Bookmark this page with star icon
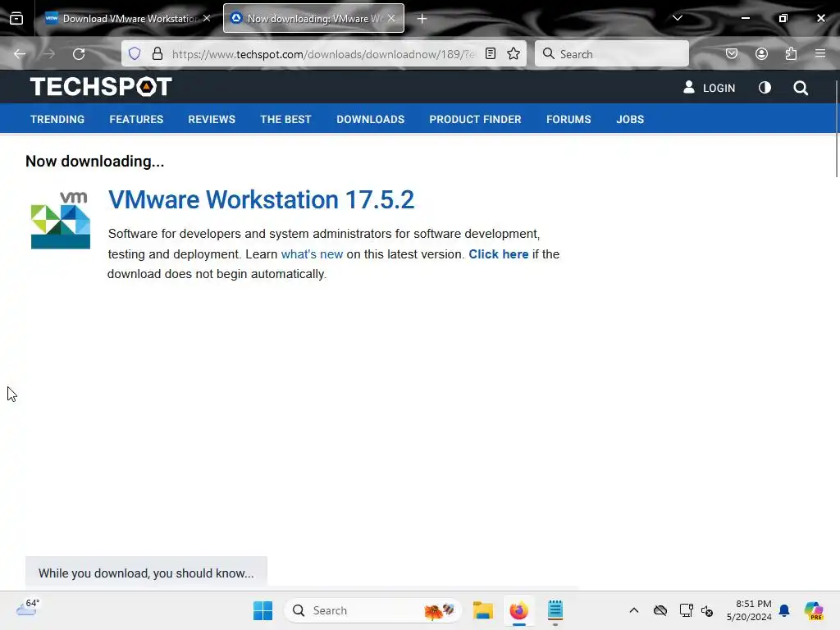The image size is (840, 630). (514, 53)
